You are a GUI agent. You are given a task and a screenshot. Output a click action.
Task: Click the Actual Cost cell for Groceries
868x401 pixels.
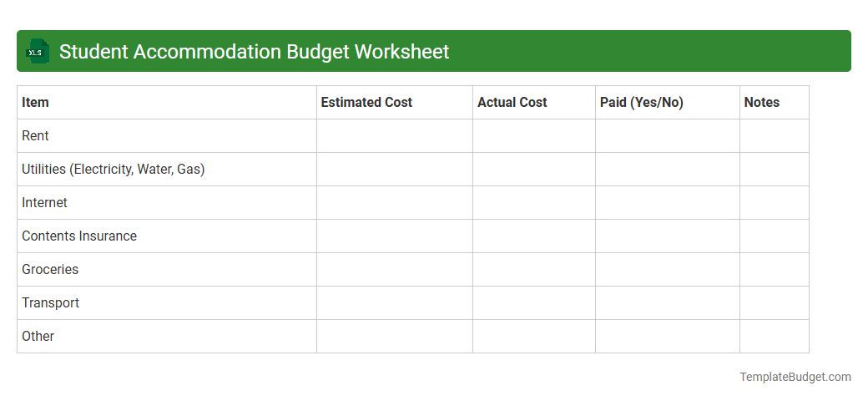534,270
